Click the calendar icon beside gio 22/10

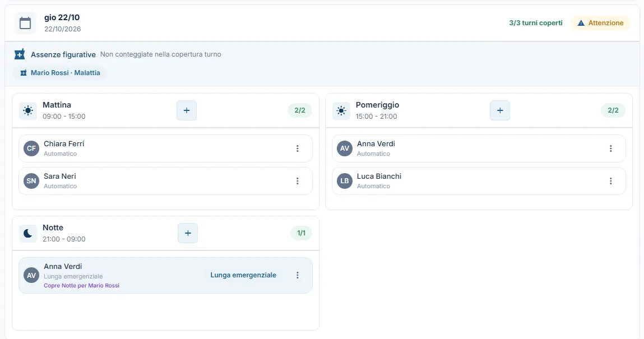(x=25, y=23)
